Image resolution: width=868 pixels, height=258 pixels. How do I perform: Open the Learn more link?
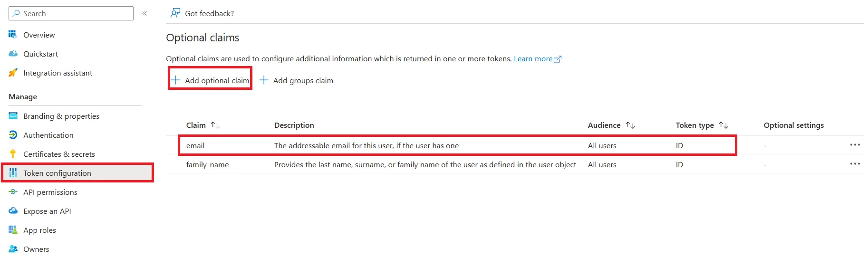(x=538, y=59)
